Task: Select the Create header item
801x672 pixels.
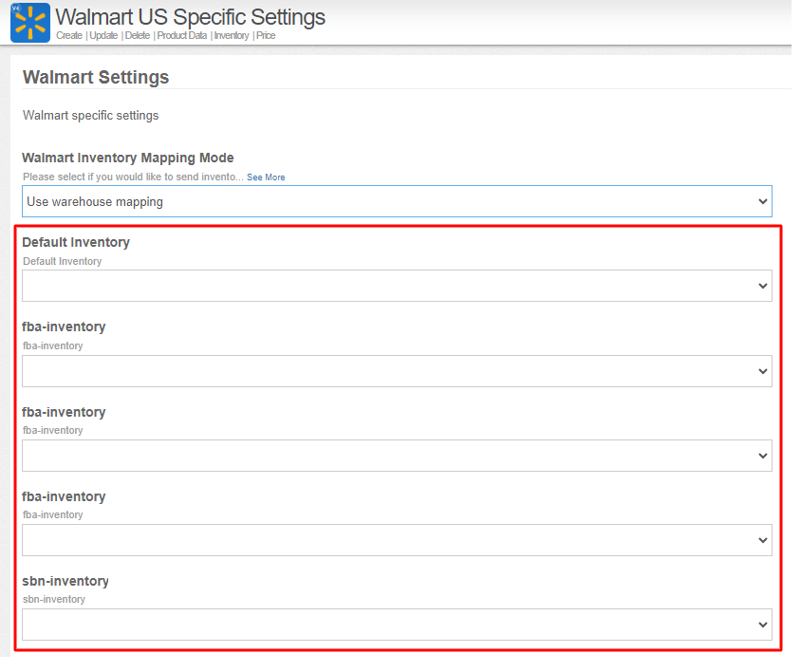Action: click(69, 35)
